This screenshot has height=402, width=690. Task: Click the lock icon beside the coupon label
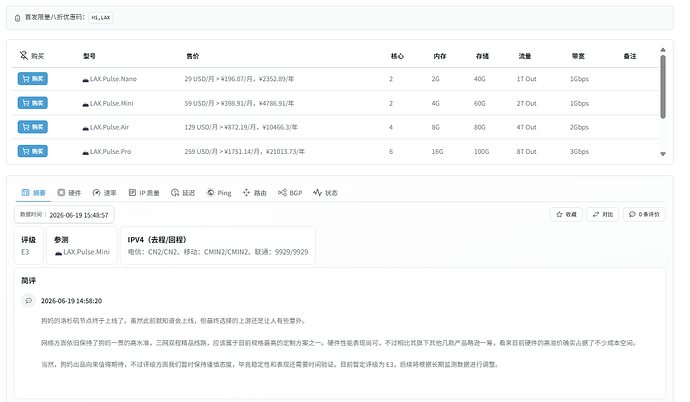(x=18, y=18)
